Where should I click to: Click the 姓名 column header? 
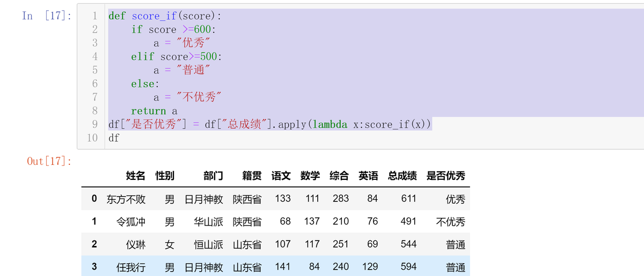pyautogui.click(x=135, y=176)
